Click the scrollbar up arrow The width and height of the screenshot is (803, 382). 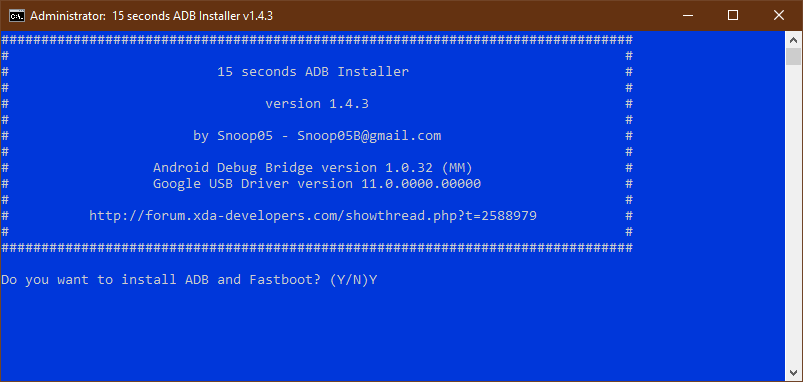coord(793,39)
